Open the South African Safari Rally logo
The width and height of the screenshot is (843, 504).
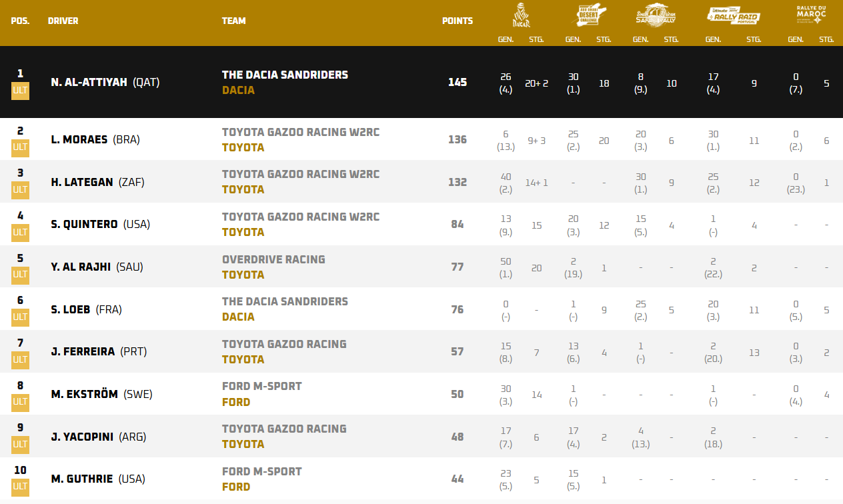[x=655, y=15]
